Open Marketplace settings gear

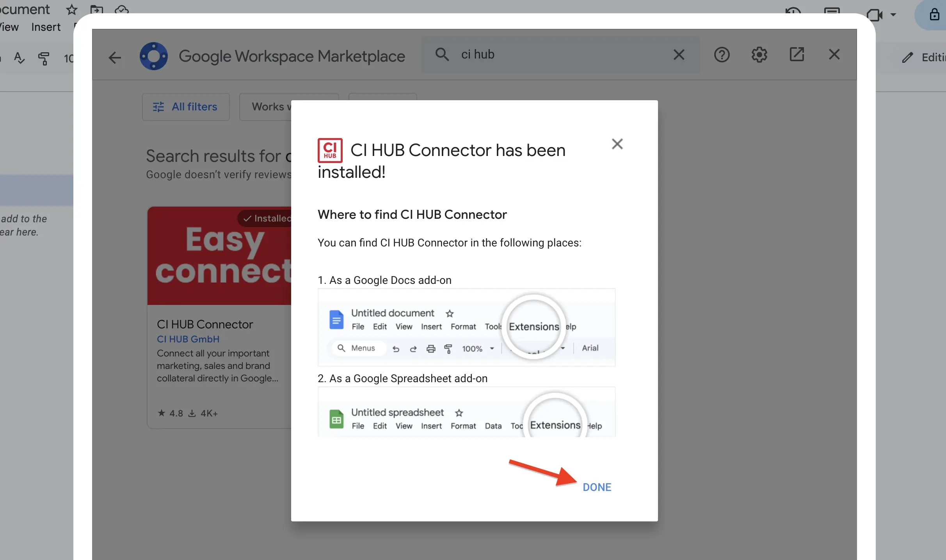coord(759,55)
